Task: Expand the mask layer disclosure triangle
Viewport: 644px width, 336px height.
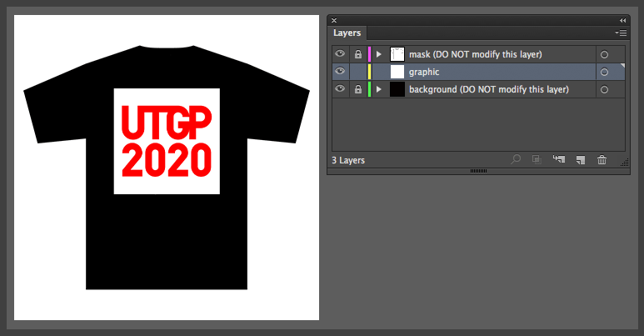Action: point(379,54)
